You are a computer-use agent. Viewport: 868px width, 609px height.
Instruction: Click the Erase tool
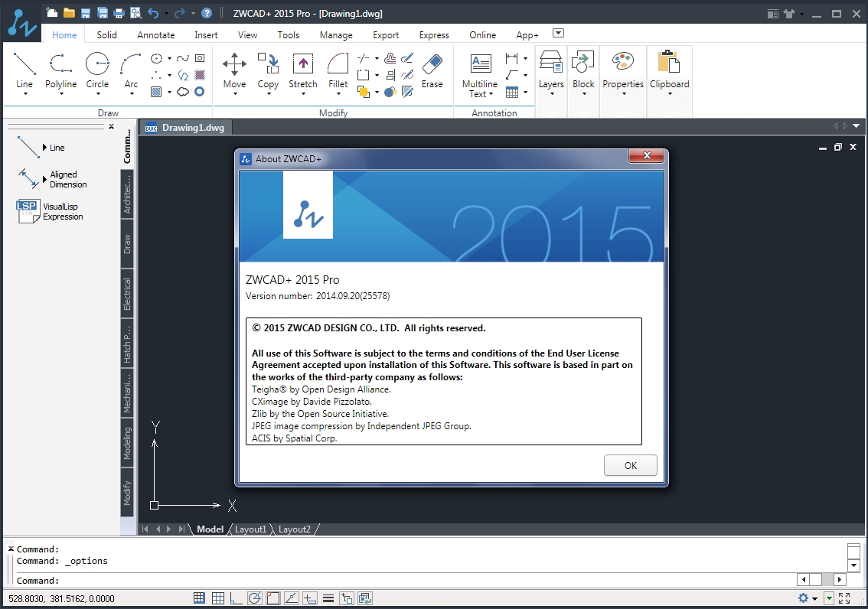click(x=432, y=70)
